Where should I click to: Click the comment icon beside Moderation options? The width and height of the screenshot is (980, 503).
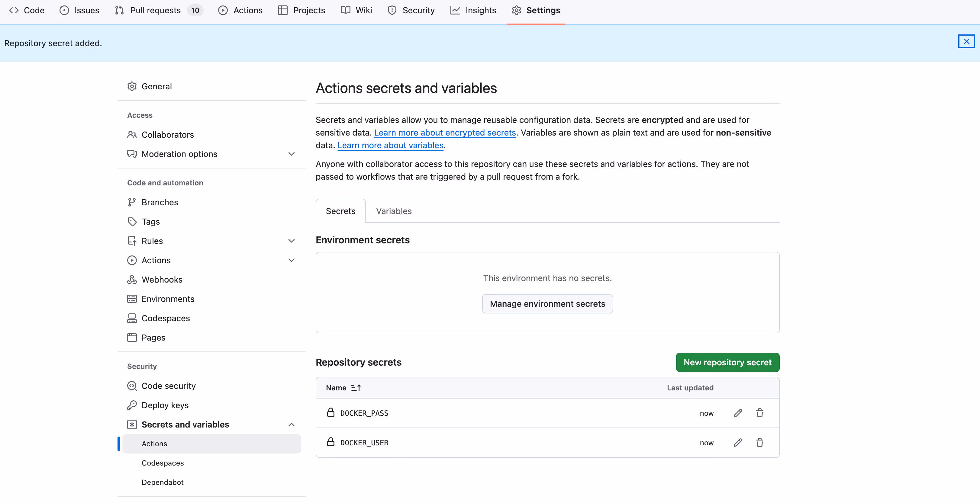(x=132, y=154)
